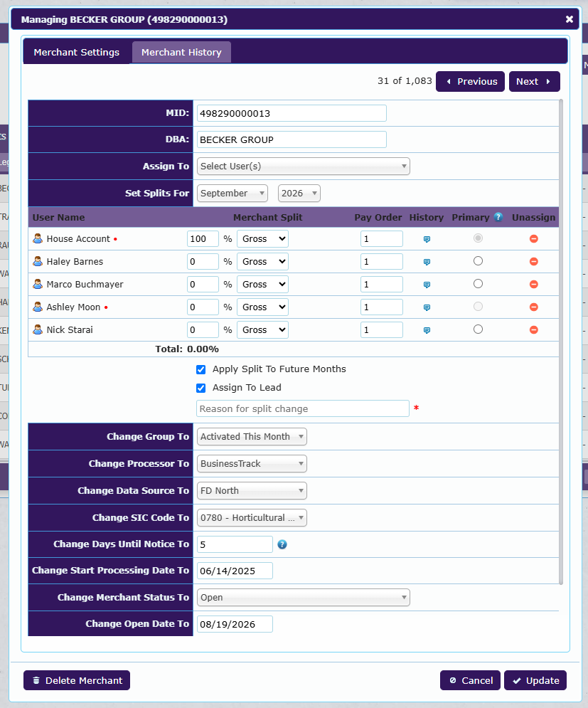
Task: Open the 2026 year dropdown
Action: tap(299, 194)
